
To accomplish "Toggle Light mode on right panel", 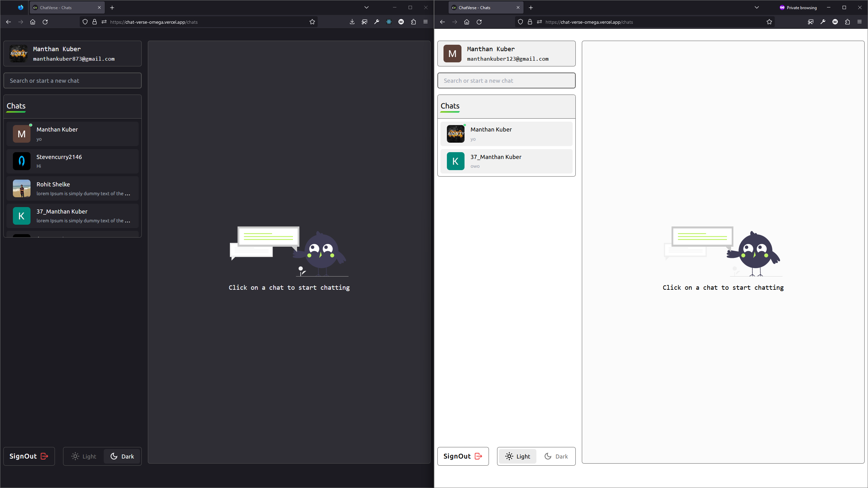I will tap(517, 456).
